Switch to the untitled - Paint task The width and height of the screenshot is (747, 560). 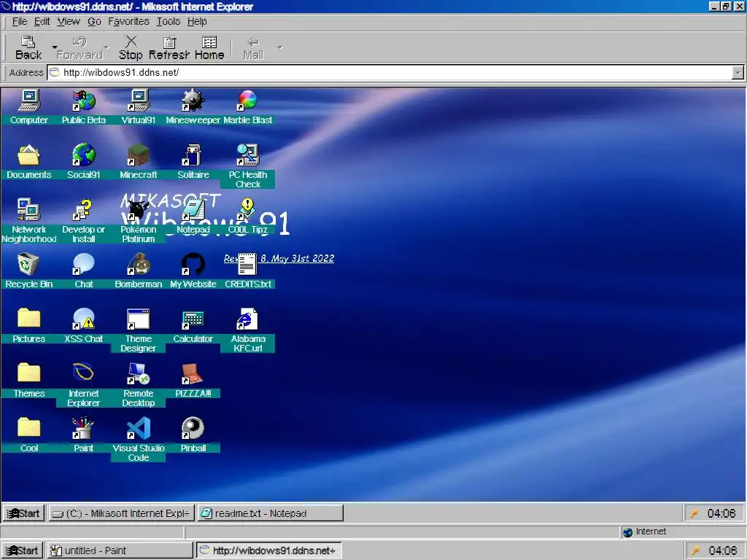click(x=120, y=551)
